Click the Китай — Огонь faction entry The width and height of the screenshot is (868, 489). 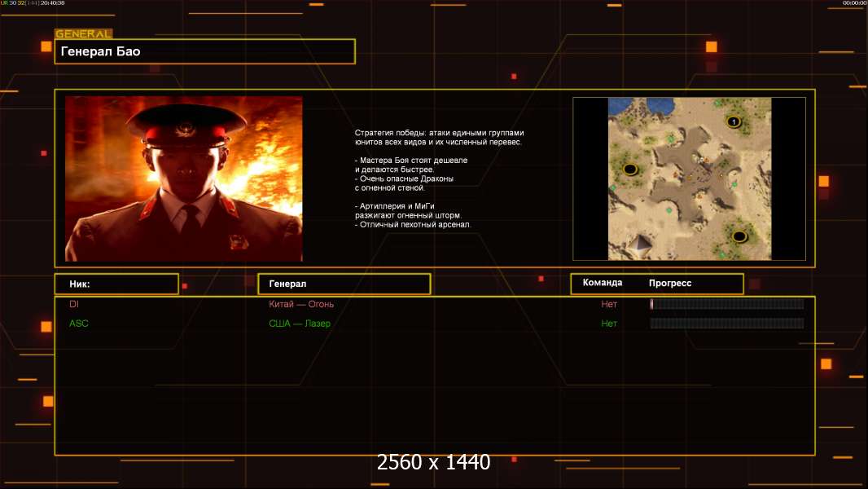click(x=301, y=304)
